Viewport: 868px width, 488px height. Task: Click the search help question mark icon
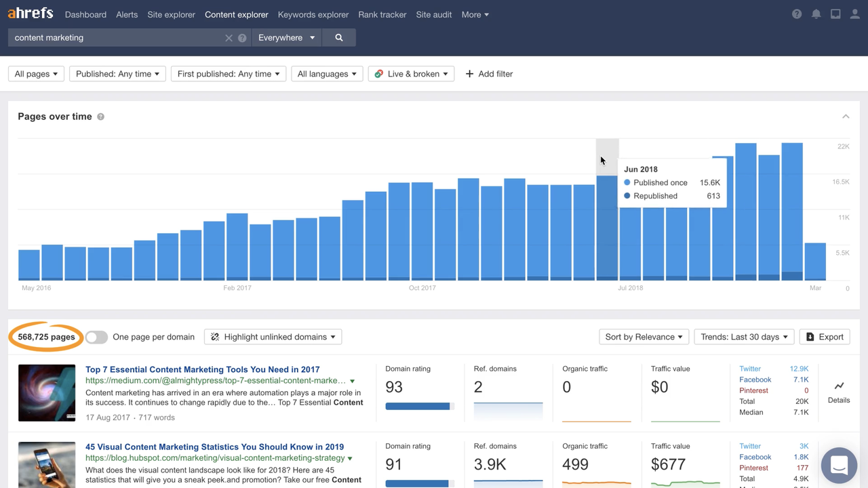coord(242,38)
